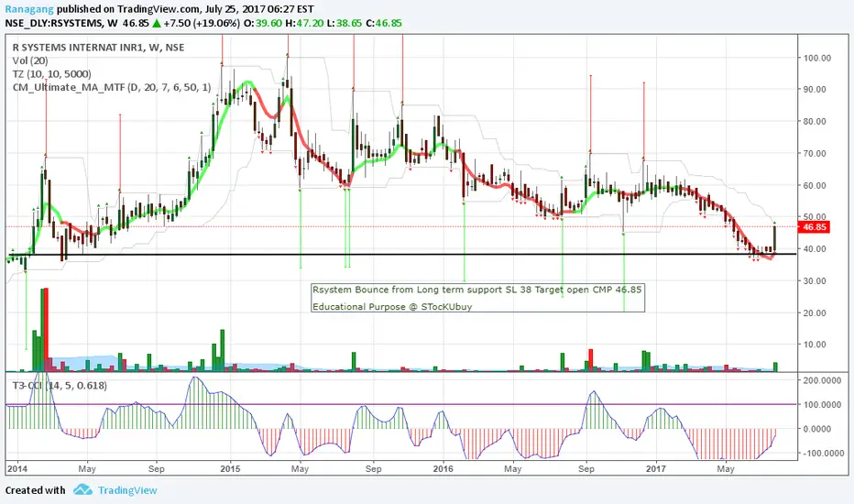Click the Rsystem Bounce annotation text box

point(477,298)
